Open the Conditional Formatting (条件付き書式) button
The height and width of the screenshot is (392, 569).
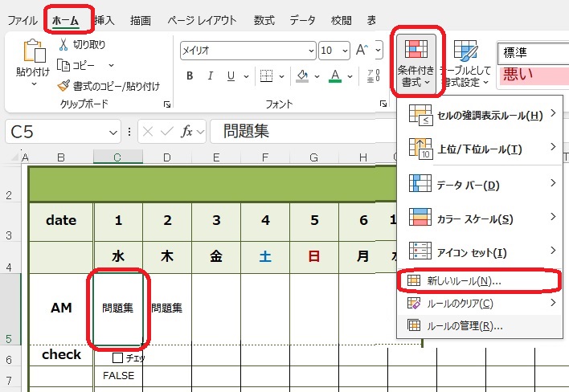(x=415, y=60)
